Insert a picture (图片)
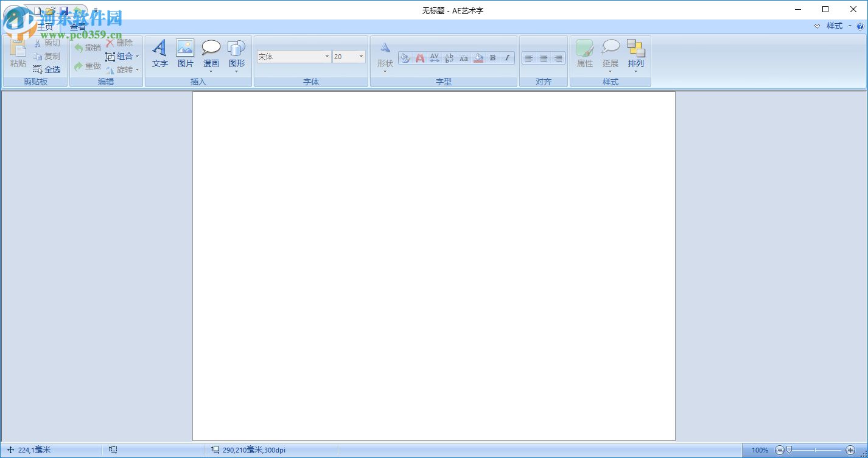The image size is (868, 458). click(185, 54)
